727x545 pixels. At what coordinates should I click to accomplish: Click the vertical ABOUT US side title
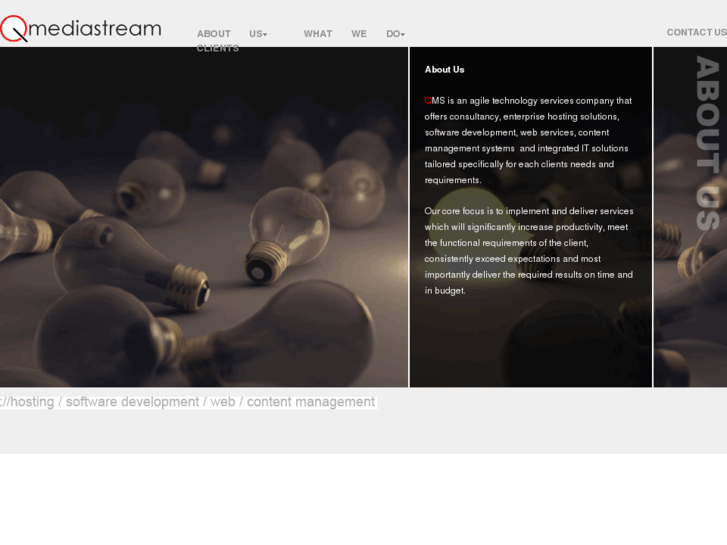tap(708, 143)
